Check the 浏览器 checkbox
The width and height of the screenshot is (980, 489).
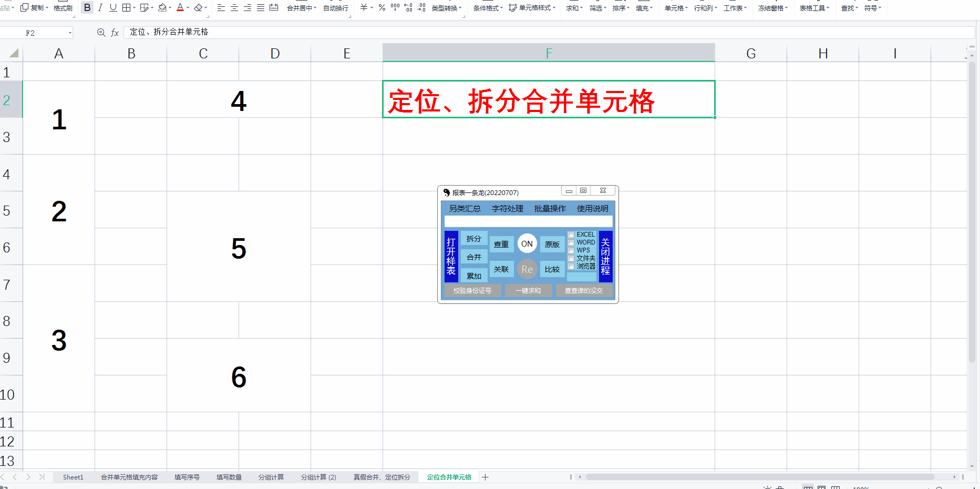(571, 267)
